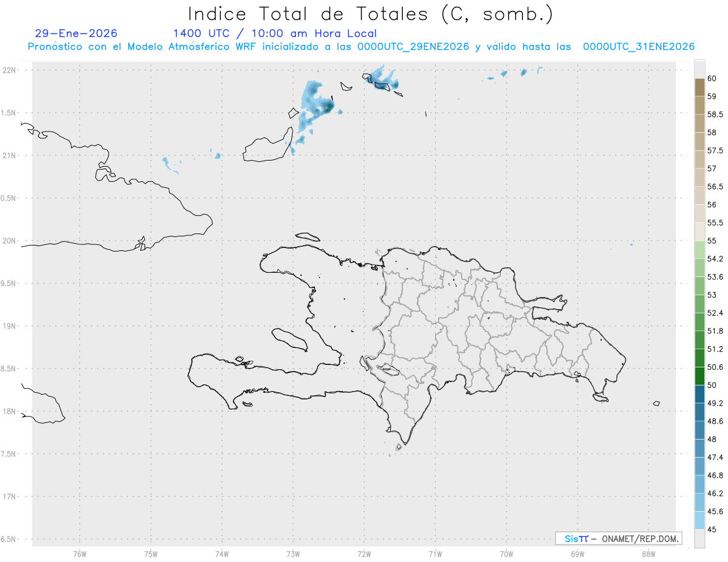The height and width of the screenshot is (562, 728).
Task: Click the colorbar value label '49.2'
Action: click(x=715, y=403)
